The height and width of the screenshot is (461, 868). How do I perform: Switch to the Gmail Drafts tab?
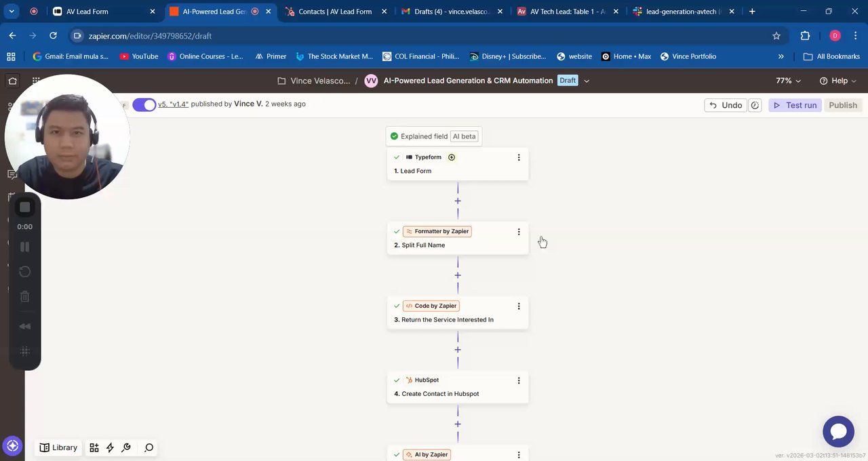click(451, 12)
